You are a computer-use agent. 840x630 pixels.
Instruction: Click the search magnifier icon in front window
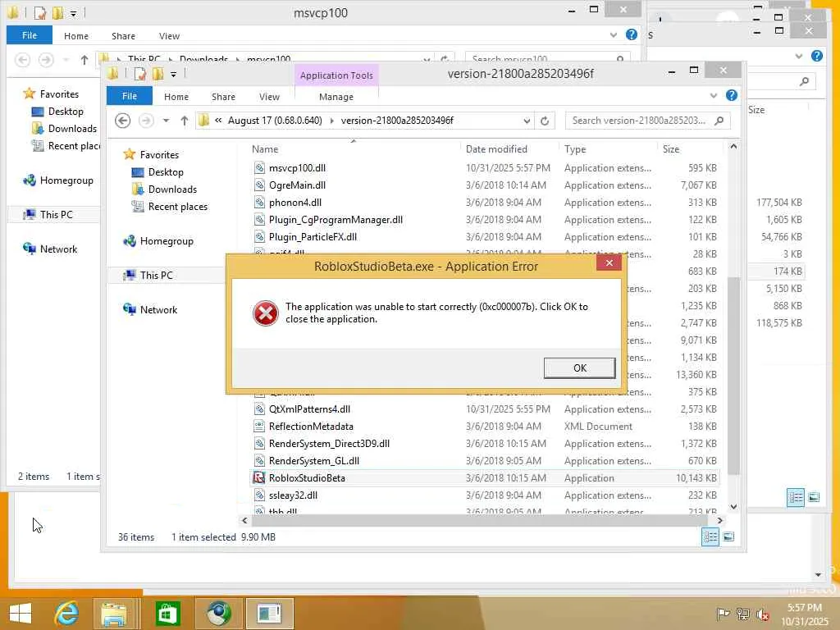pyautogui.click(x=719, y=121)
